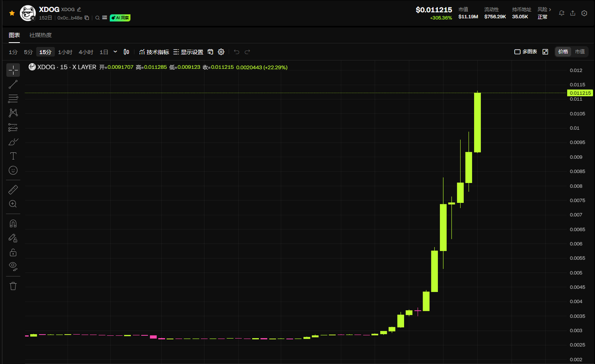
Task: Click the +305.36% change value
Action: [441, 18]
